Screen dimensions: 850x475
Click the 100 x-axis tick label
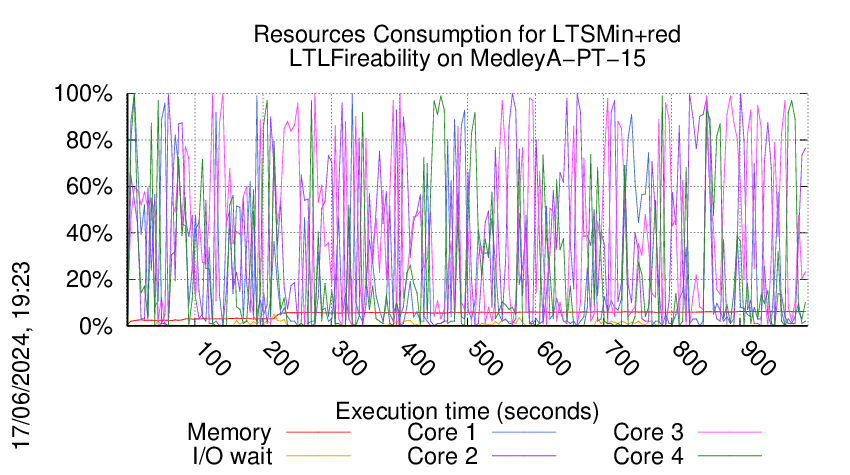coord(212,360)
